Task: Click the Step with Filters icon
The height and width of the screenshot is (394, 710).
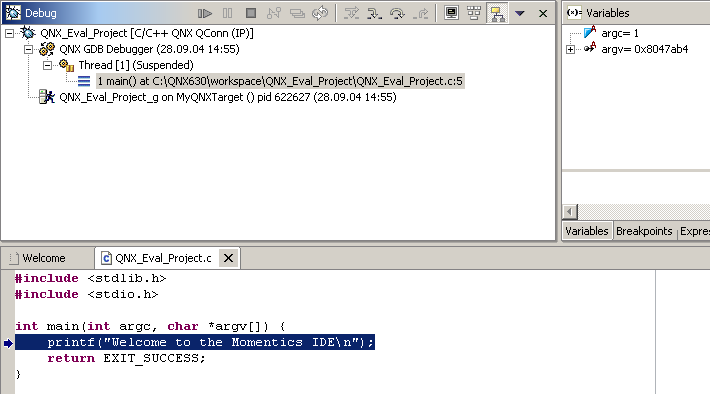Action: pyautogui.click(x=351, y=14)
